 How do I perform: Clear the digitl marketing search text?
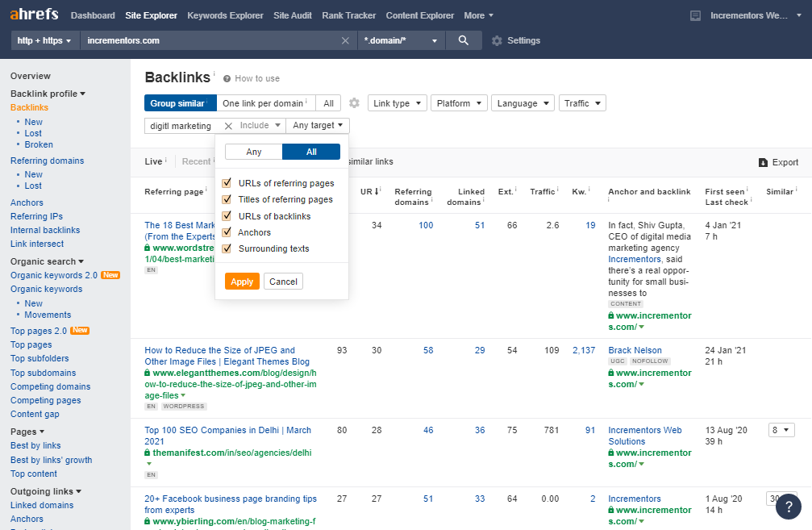coord(228,126)
